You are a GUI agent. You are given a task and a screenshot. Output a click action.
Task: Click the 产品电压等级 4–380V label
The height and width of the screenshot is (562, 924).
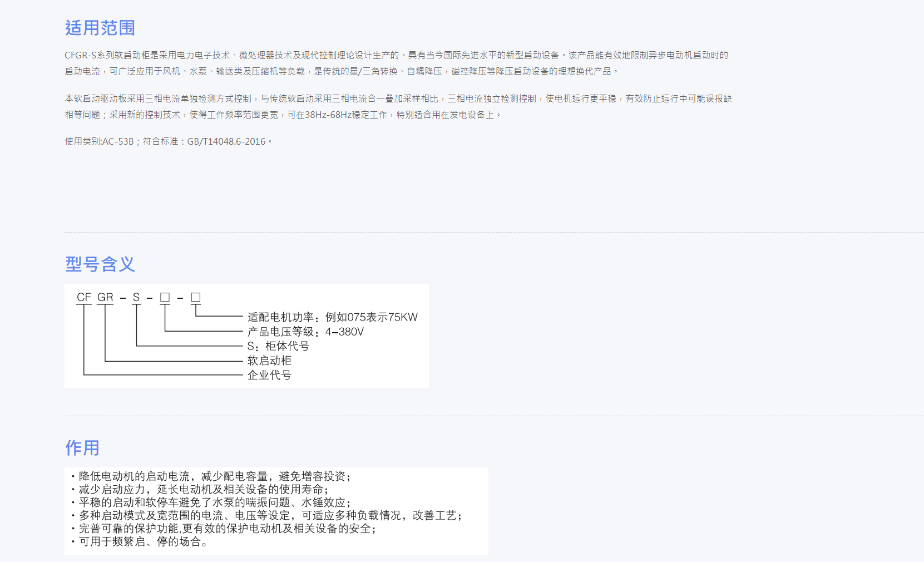(305, 332)
